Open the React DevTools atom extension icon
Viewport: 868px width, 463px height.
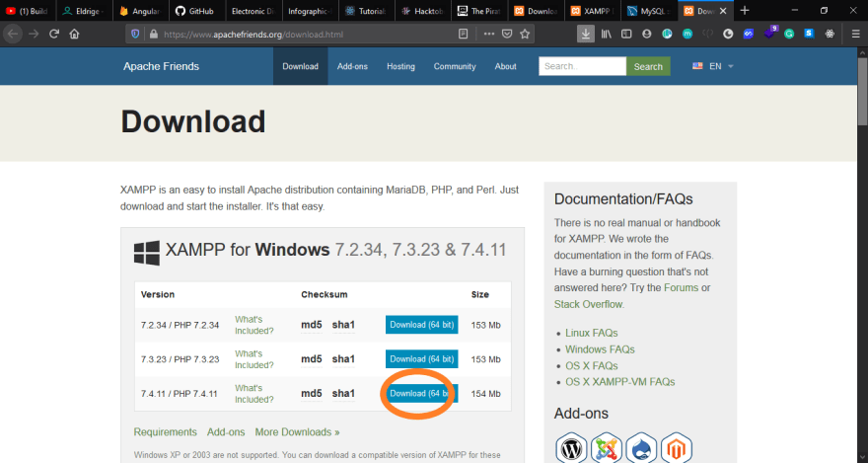coord(830,34)
